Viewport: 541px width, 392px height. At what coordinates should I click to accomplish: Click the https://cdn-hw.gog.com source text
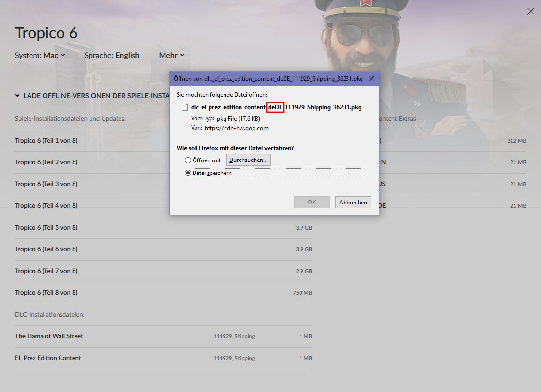236,128
